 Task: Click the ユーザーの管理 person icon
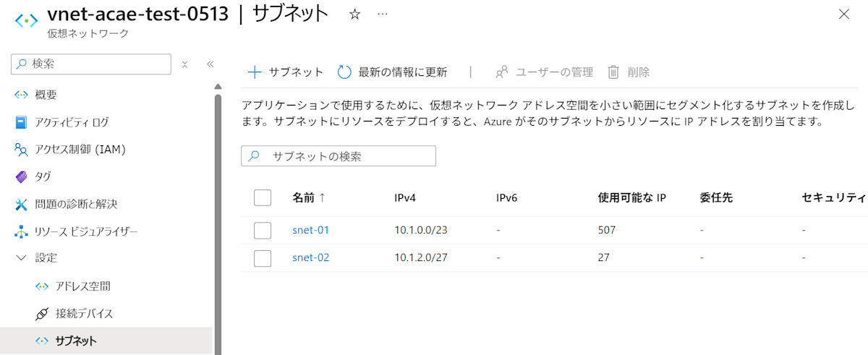[x=501, y=72]
